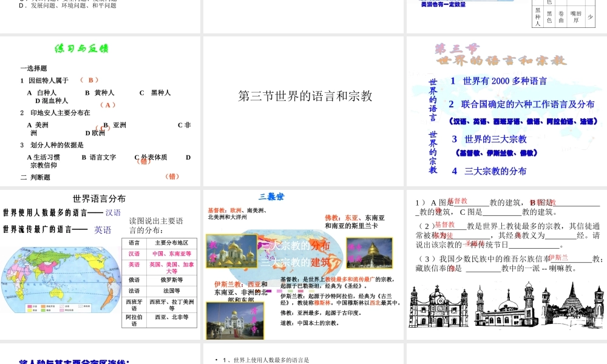This screenshot has width=607, height=364.
Task: Click the white mosque photo
Action: pyautogui.click(x=235, y=321)
